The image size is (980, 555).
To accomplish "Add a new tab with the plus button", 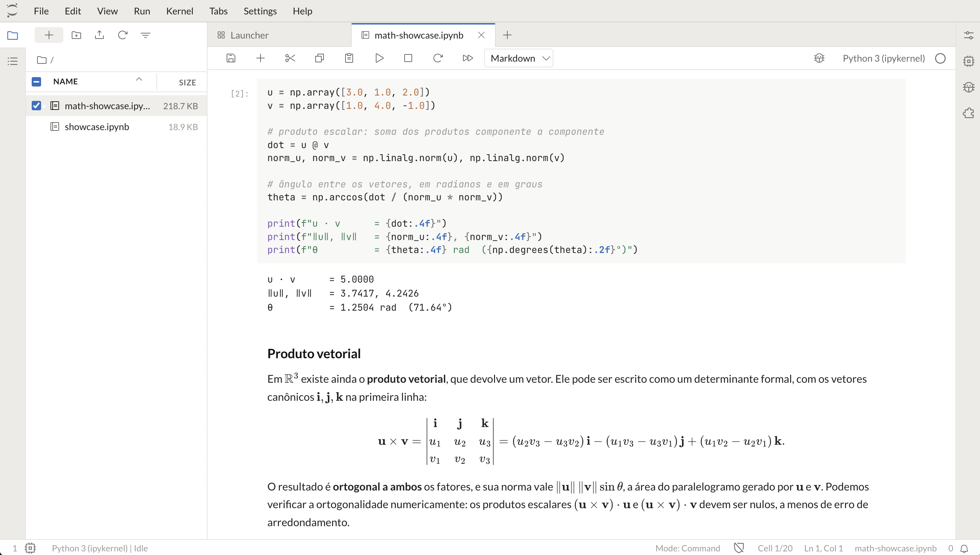I will [507, 35].
